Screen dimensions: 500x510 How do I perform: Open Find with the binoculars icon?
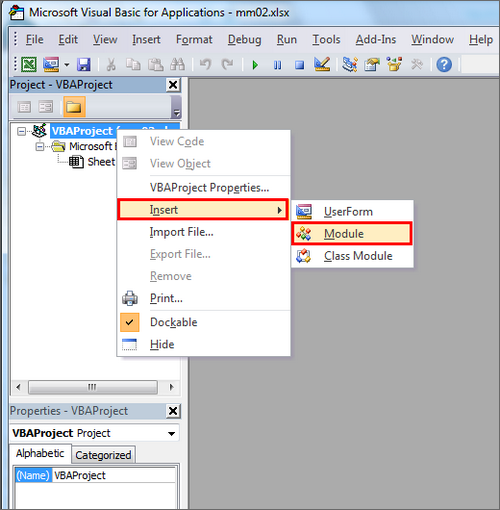pyautogui.click(x=177, y=64)
